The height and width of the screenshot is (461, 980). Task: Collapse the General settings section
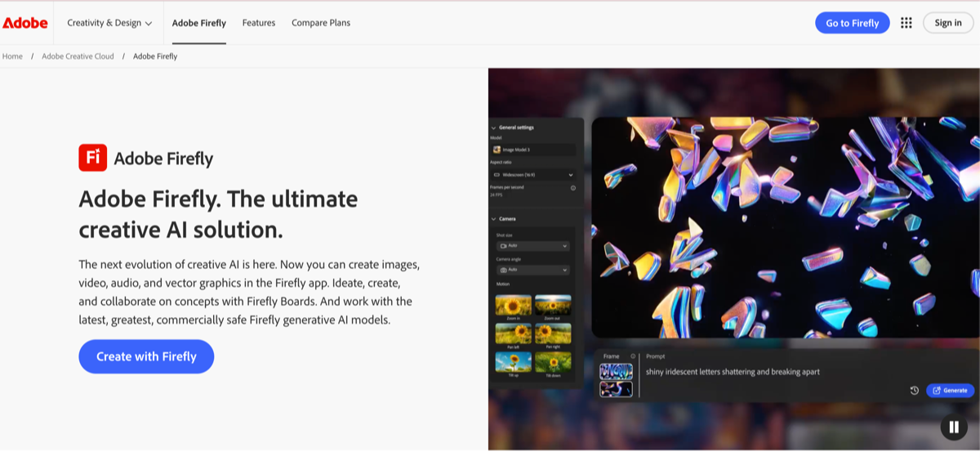494,128
